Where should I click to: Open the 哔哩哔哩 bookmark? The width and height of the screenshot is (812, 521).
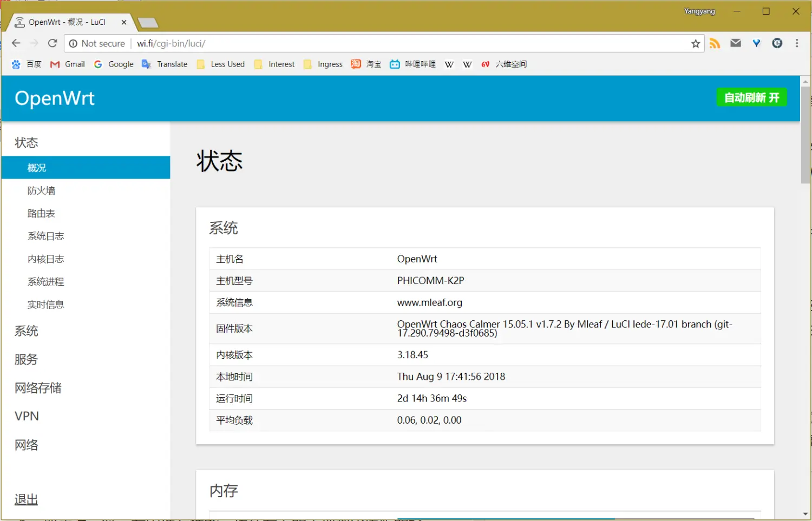point(413,64)
